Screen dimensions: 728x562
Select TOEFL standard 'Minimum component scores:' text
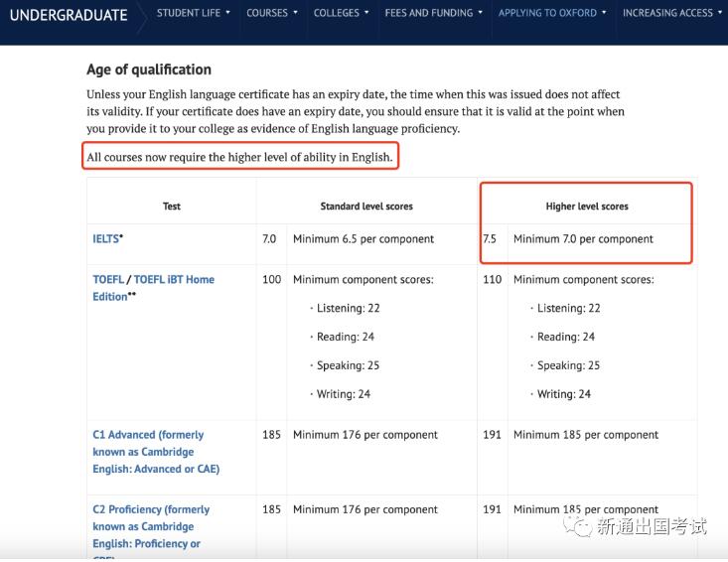(x=364, y=279)
